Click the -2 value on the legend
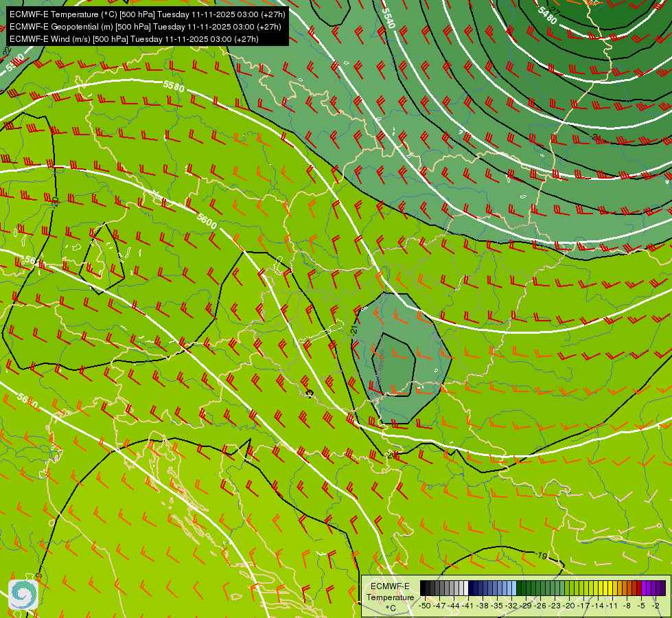The height and width of the screenshot is (618, 672). [x=656, y=606]
